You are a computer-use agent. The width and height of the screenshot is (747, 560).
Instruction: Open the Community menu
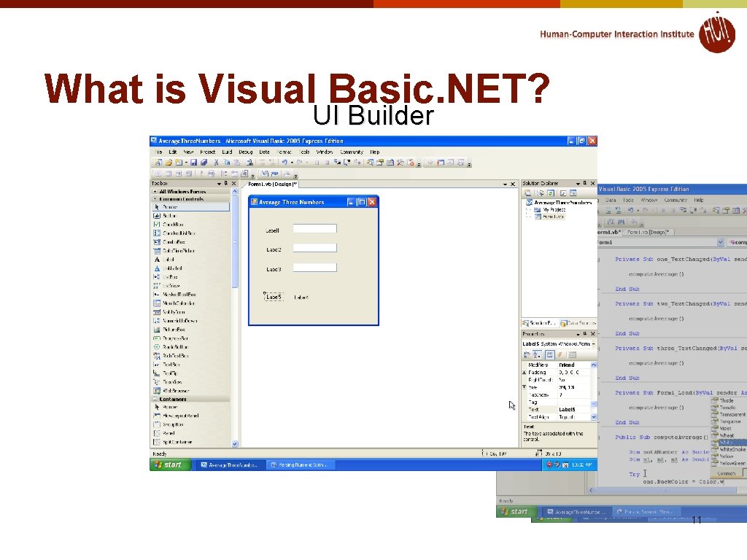pyautogui.click(x=352, y=152)
